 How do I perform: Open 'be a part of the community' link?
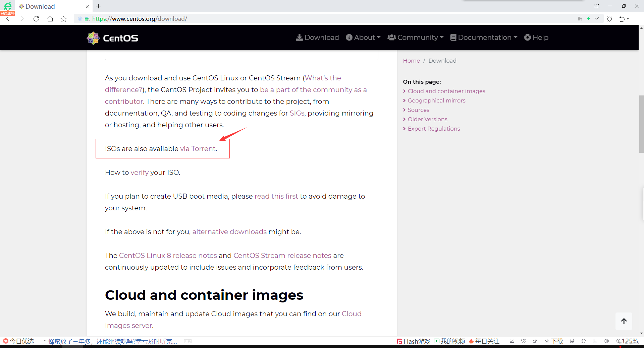coord(313,90)
